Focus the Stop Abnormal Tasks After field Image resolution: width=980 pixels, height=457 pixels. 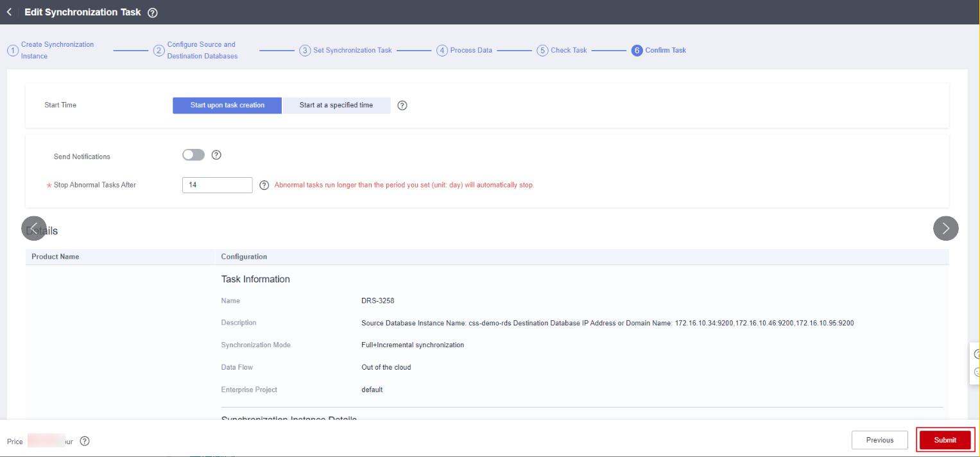tap(218, 185)
